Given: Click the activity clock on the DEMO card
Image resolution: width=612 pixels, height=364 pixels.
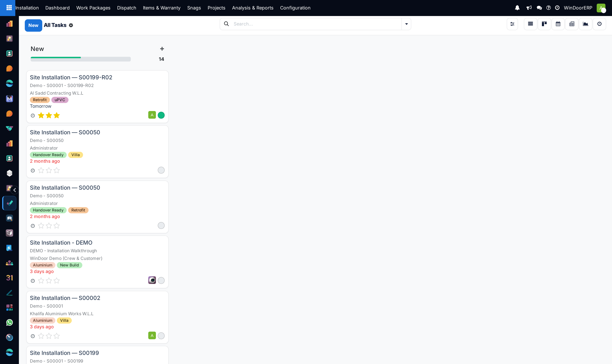Looking at the screenshot, I should point(33,281).
